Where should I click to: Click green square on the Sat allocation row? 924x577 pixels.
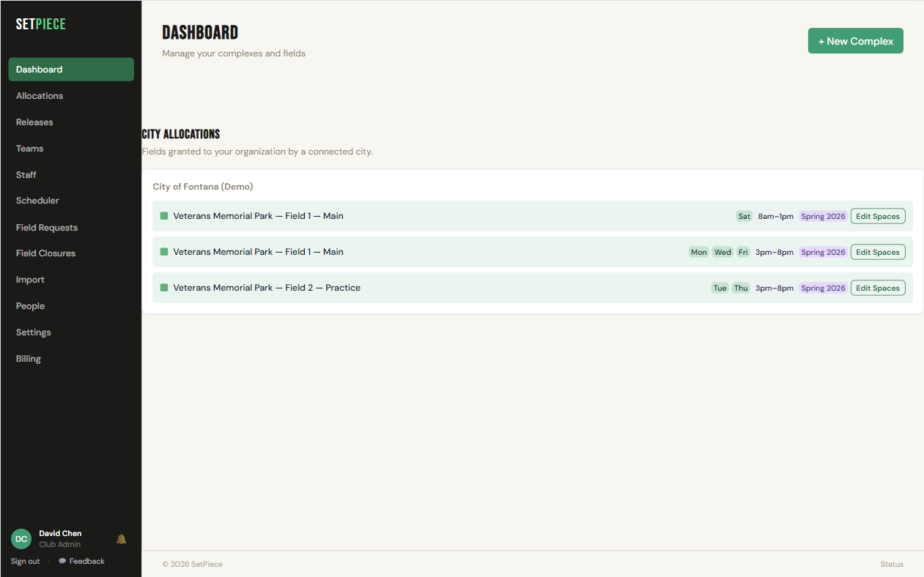click(164, 216)
